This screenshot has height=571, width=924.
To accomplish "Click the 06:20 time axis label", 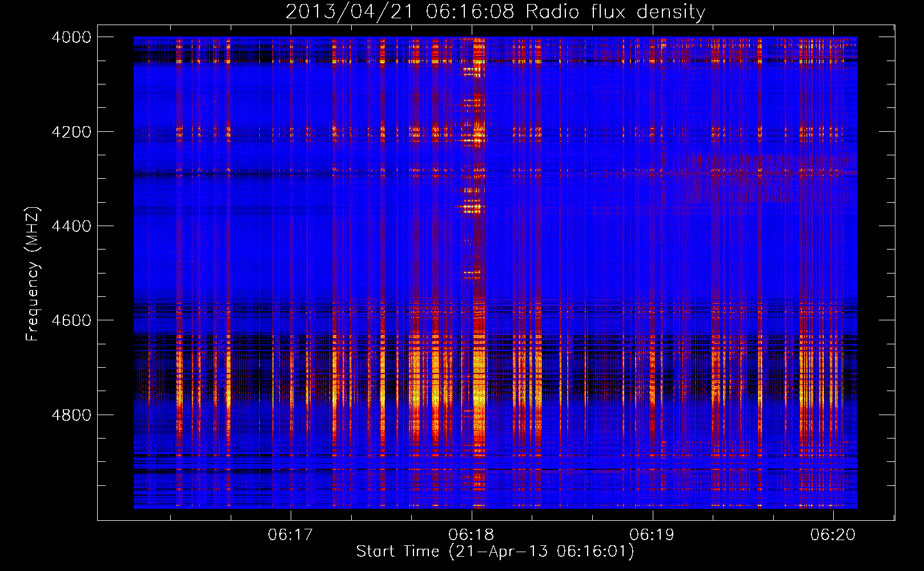I will click(833, 534).
